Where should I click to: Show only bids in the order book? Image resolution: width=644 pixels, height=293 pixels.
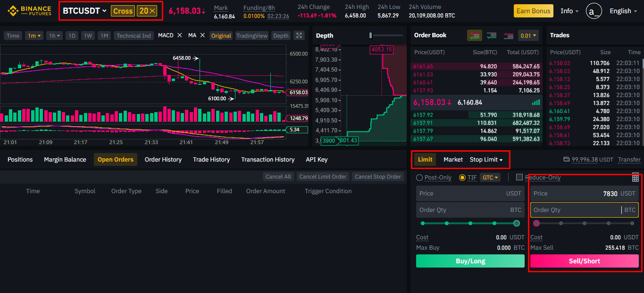pos(491,35)
